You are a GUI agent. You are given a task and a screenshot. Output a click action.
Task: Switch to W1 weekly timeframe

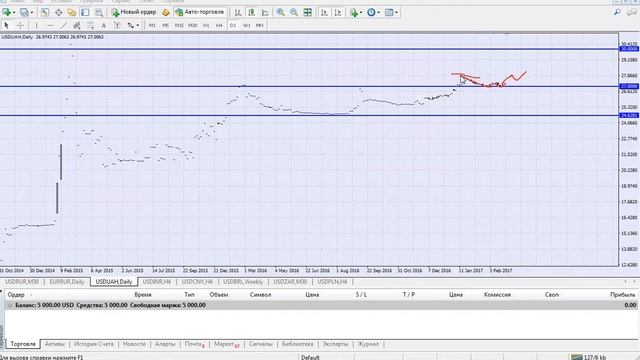click(247, 25)
